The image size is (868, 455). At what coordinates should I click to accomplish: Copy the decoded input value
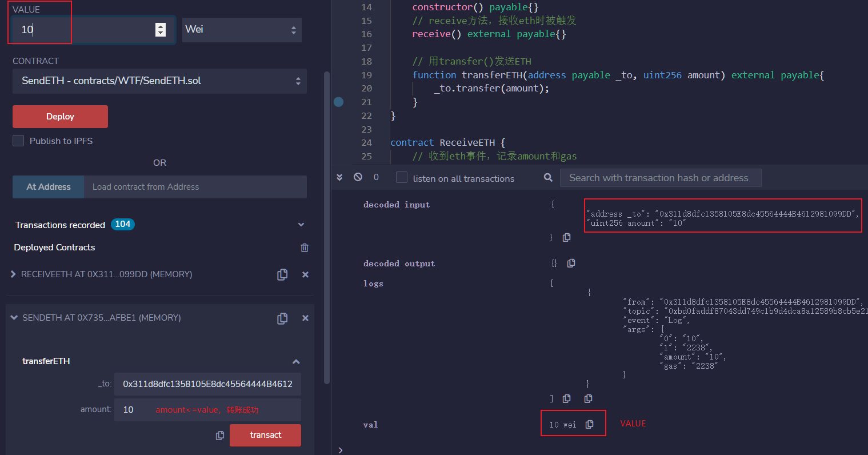point(566,237)
